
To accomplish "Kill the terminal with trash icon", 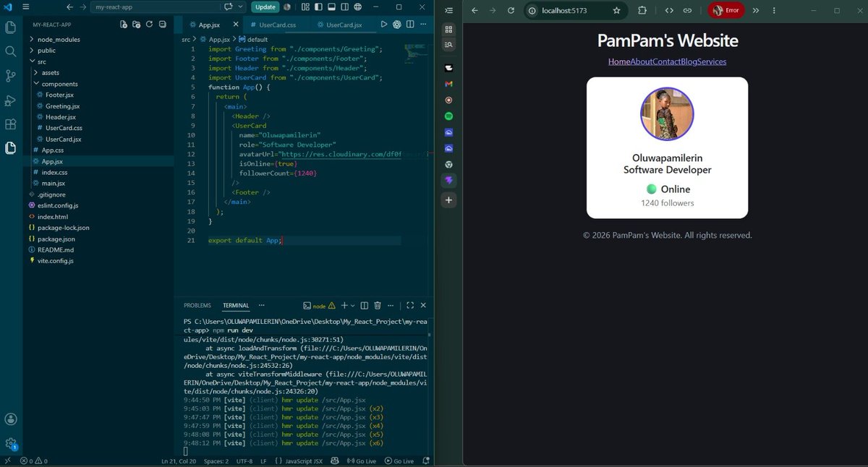I will pyautogui.click(x=377, y=305).
